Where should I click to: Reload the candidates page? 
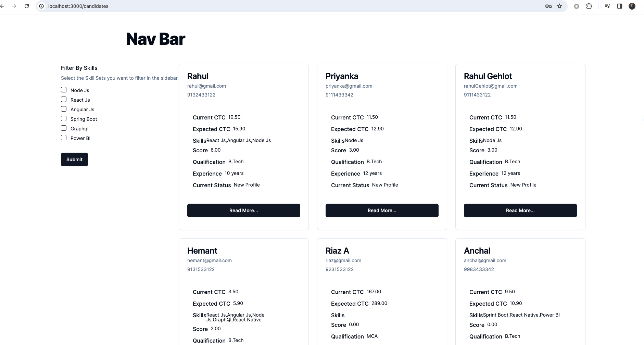pos(27,6)
